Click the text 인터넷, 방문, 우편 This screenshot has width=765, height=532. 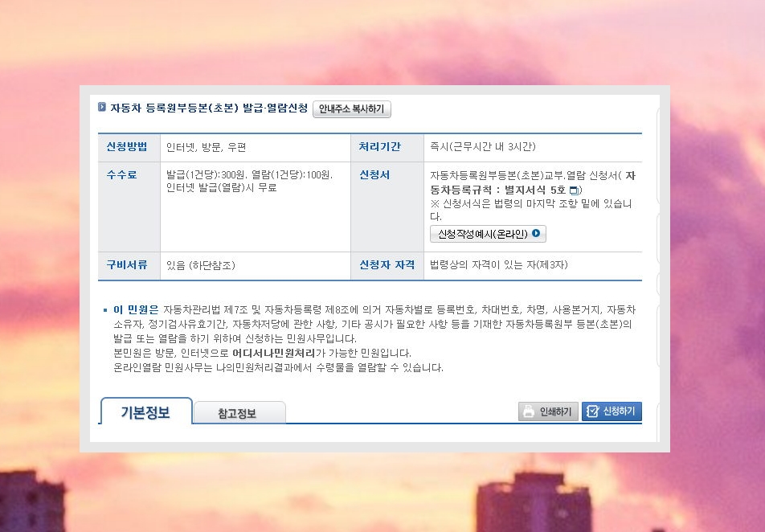pyautogui.click(x=206, y=147)
